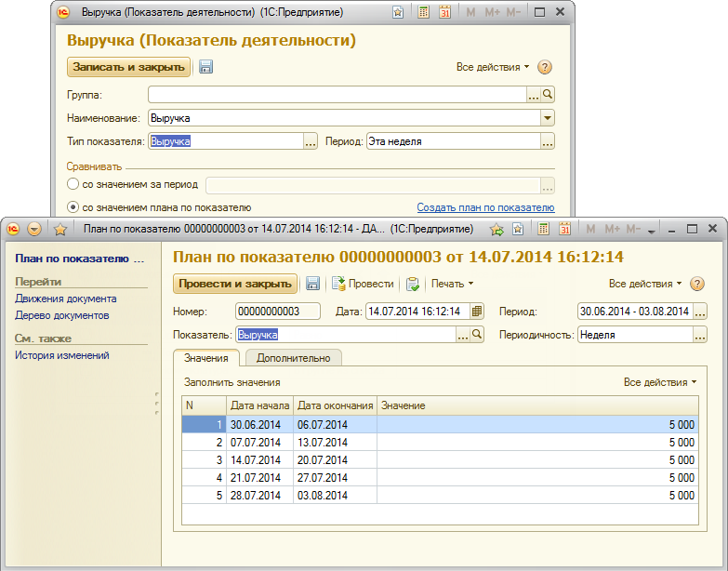Screen dimensions: 728x571
Task: Click Дата начала column header
Action: (260, 405)
